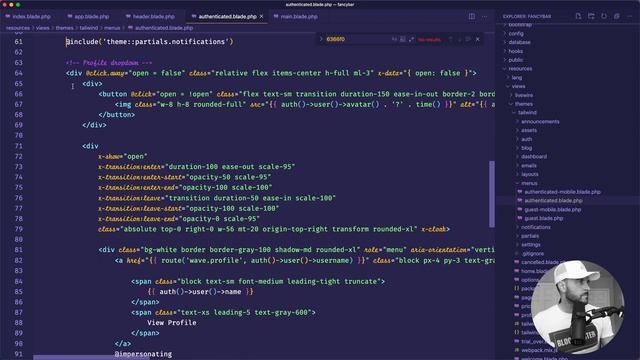The image size is (640, 360).
Task: Open Explorer panel more actions menu
Action: [x=629, y=16]
